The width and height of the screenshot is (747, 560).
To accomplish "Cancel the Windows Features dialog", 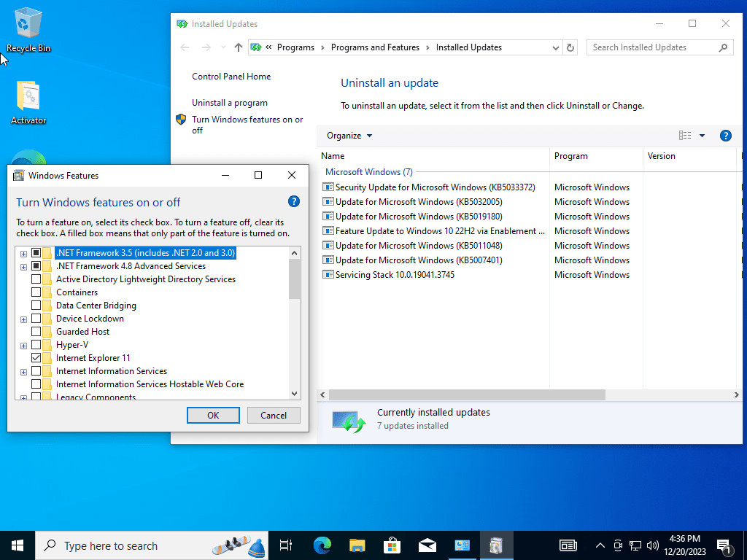I will pos(274,415).
